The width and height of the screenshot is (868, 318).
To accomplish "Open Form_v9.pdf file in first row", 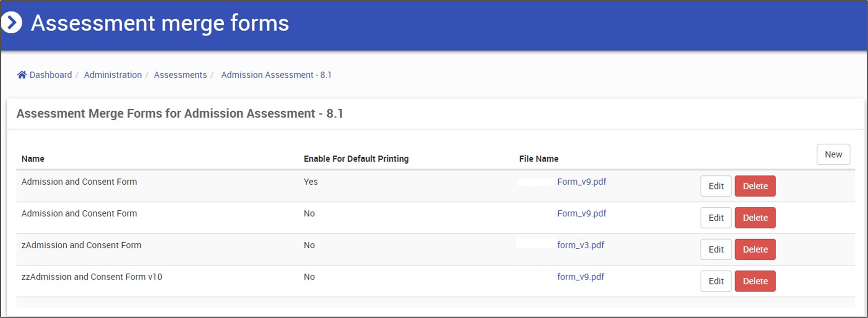I will tap(581, 182).
